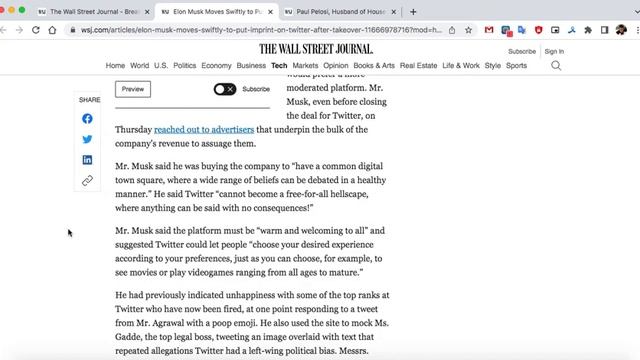Open the World section
This screenshot has width=640, height=360.
[x=140, y=65]
